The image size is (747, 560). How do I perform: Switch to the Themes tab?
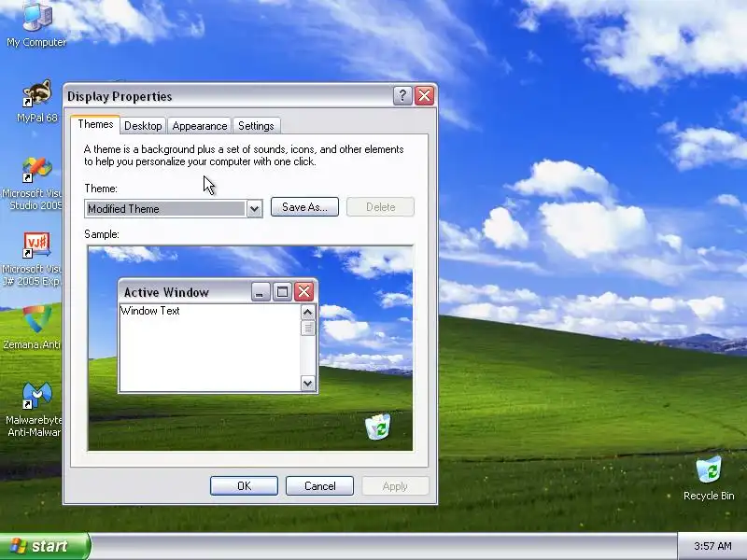pyautogui.click(x=95, y=124)
